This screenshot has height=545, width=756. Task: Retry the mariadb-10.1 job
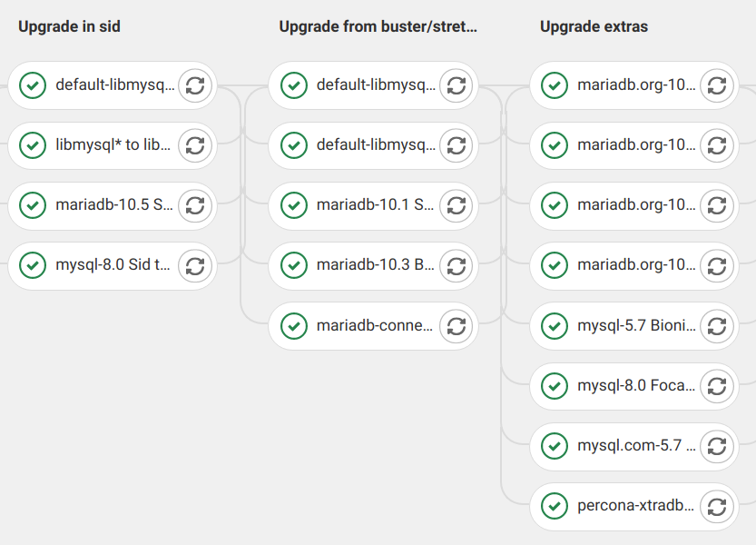[456, 205]
